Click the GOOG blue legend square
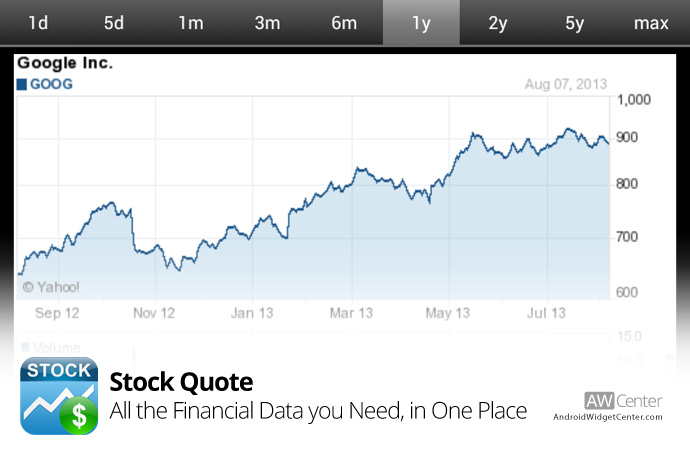The width and height of the screenshot is (690, 450). 22,85
